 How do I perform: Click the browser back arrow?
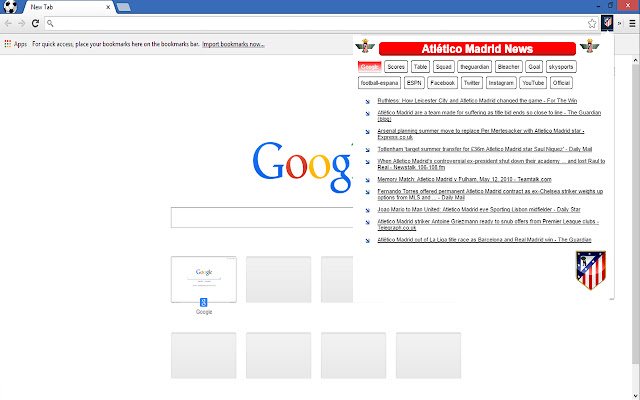(9, 22)
